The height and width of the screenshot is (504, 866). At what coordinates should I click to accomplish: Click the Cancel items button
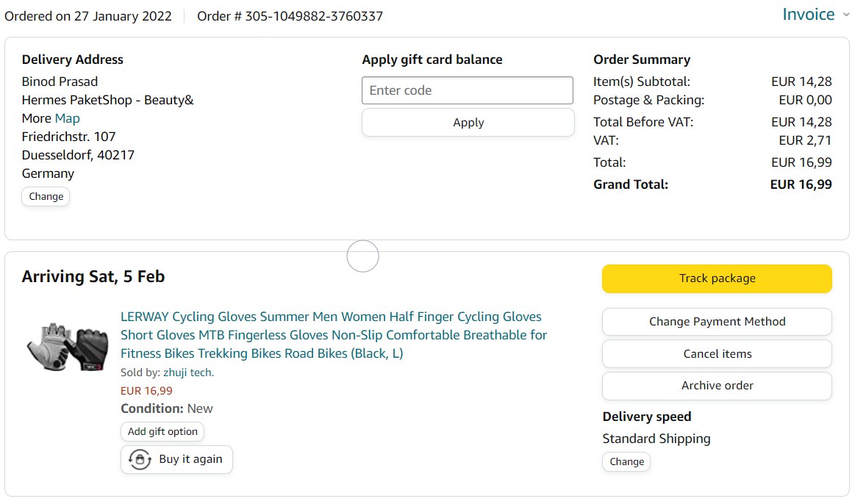point(717,353)
